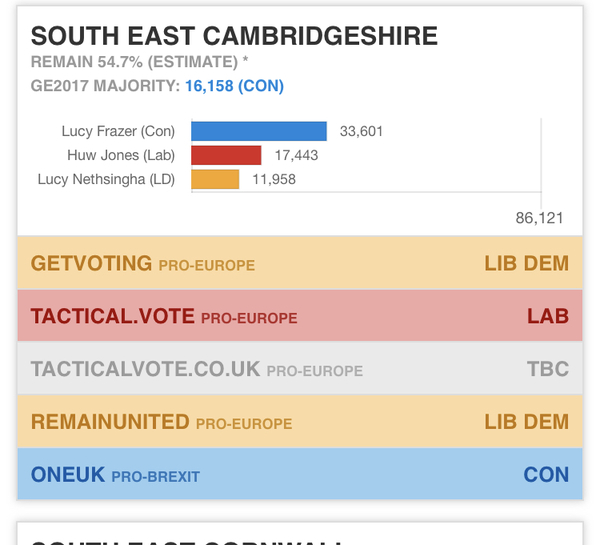Select the Lucy Nethsingha (LD) candidate label
The height and width of the screenshot is (545, 600).
tap(106, 179)
